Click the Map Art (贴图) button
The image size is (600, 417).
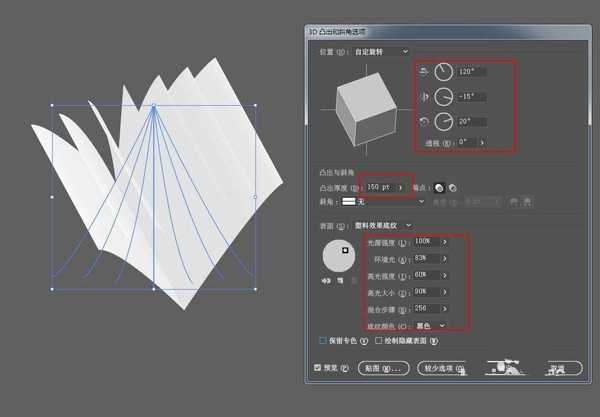click(x=383, y=368)
